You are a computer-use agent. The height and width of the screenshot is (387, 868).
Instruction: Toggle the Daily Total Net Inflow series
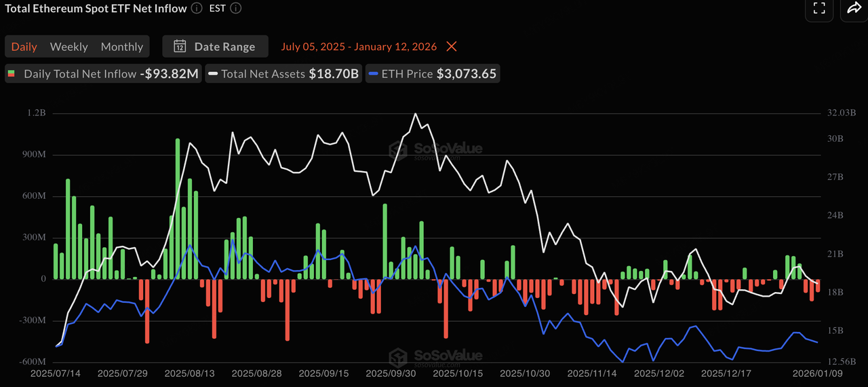[104, 74]
